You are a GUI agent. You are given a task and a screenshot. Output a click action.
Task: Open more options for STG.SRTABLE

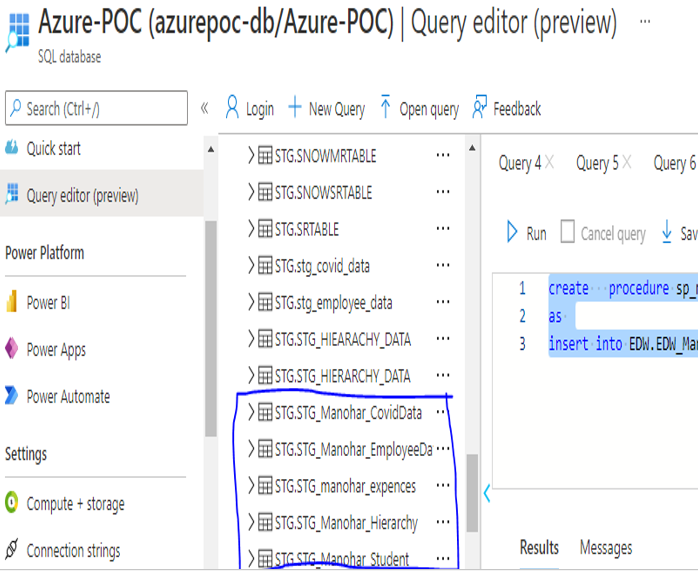coord(443,228)
